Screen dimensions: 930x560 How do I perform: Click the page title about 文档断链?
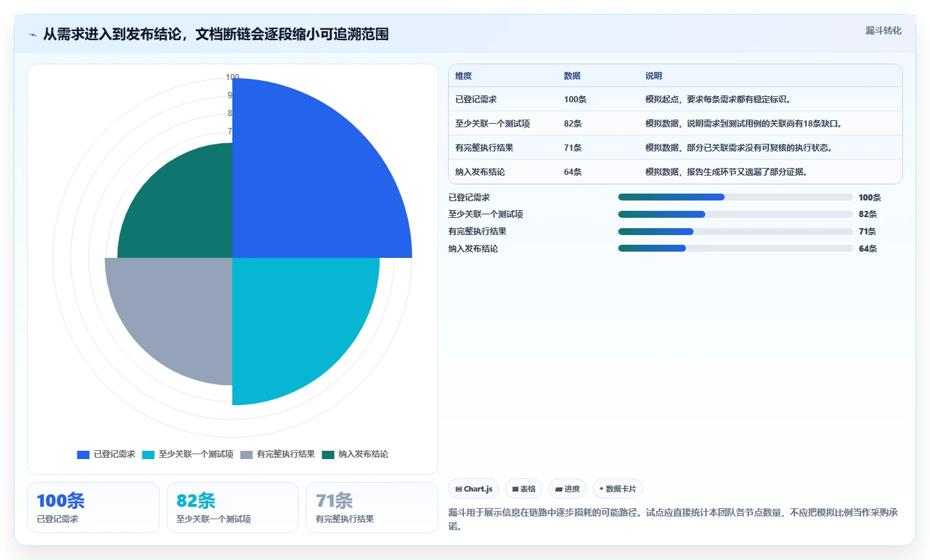(x=216, y=34)
